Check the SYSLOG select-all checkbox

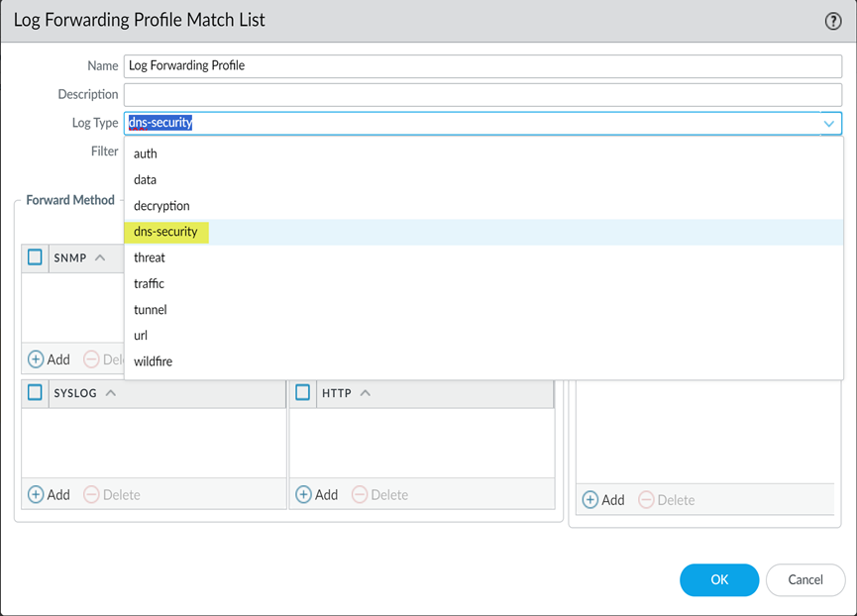tap(35, 392)
